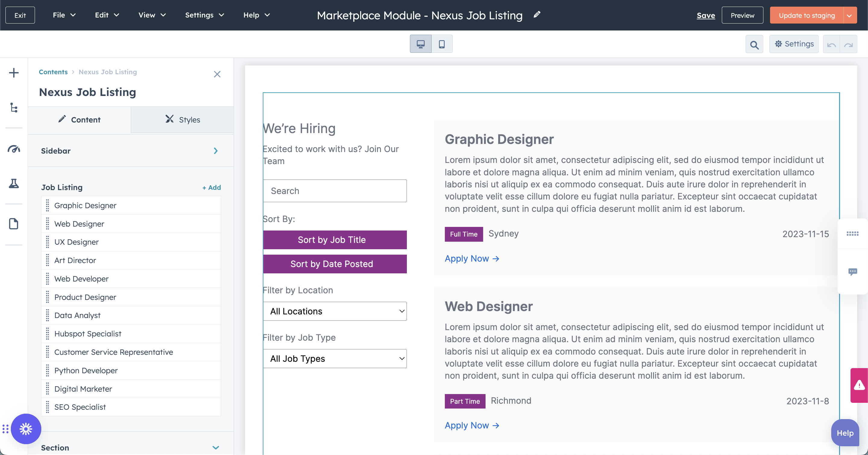Click the pencil icon to rename page title
This screenshot has height=455, width=868.
tap(537, 14)
